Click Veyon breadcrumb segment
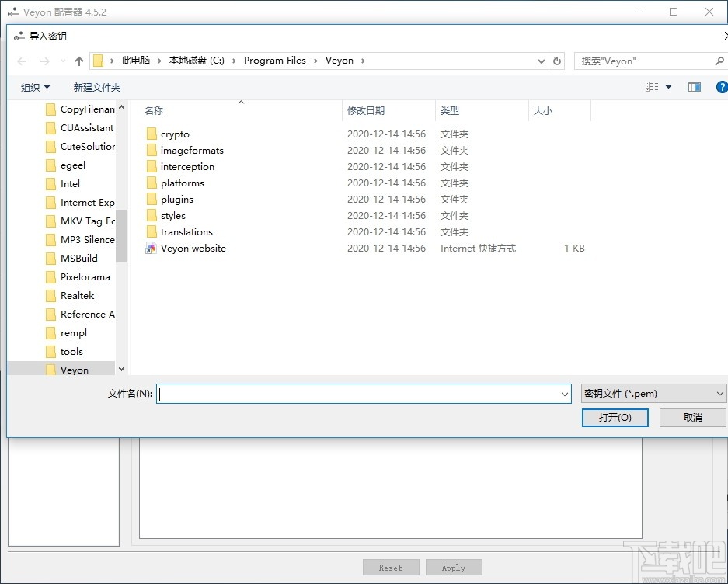Image resolution: width=728 pixels, height=584 pixels. click(x=339, y=61)
